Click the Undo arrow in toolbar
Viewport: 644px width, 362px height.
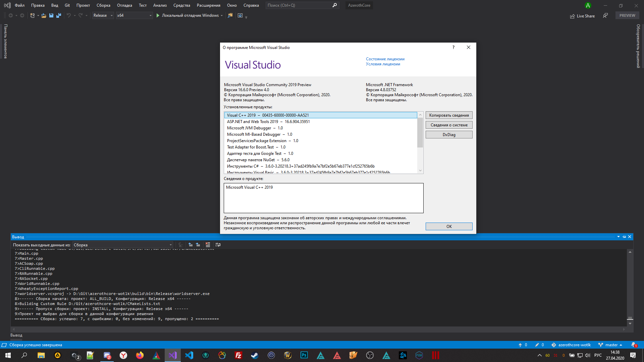click(69, 15)
